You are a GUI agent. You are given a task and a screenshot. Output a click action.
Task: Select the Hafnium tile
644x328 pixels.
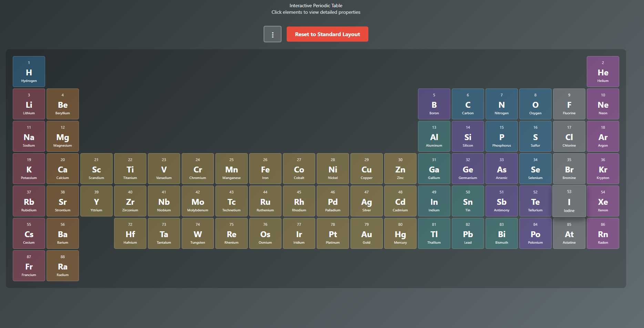click(x=130, y=233)
